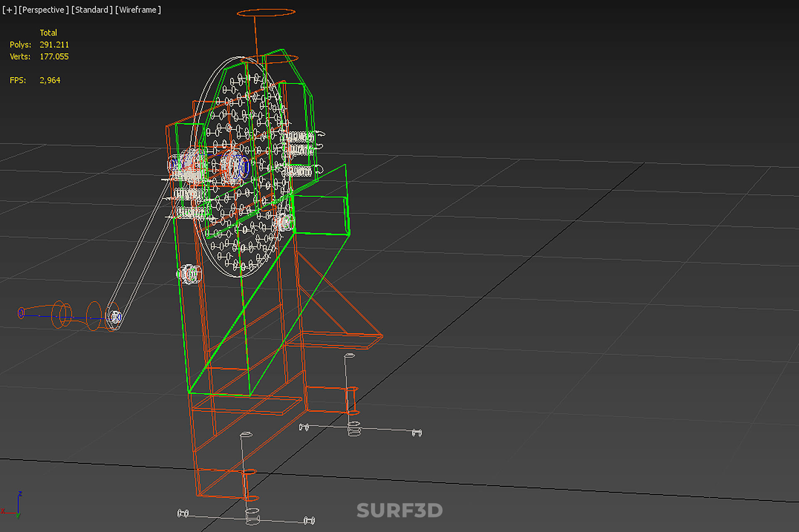Select the perforated circular disc object
Viewport: 799px width, 532px height.
pyautogui.click(x=240, y=166)
